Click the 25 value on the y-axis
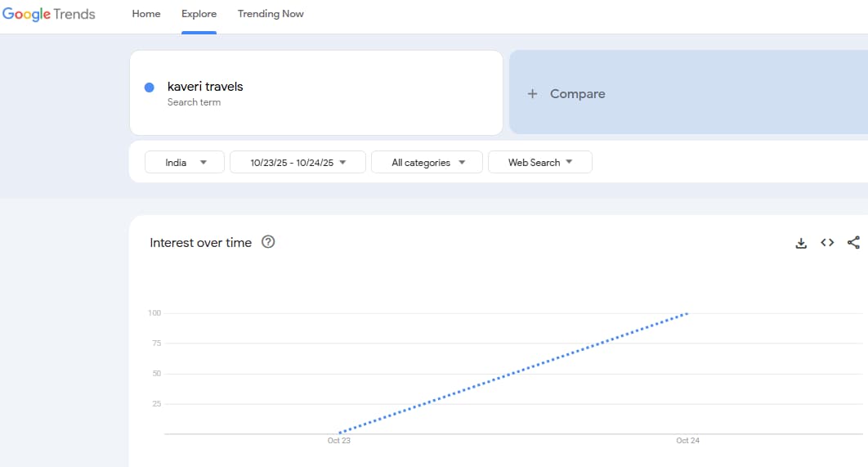 157,404
